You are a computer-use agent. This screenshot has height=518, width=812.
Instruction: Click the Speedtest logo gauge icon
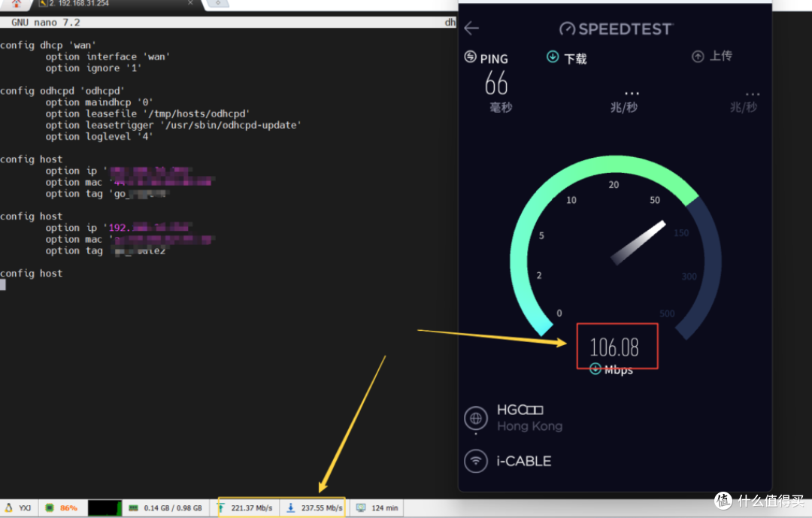567,29
